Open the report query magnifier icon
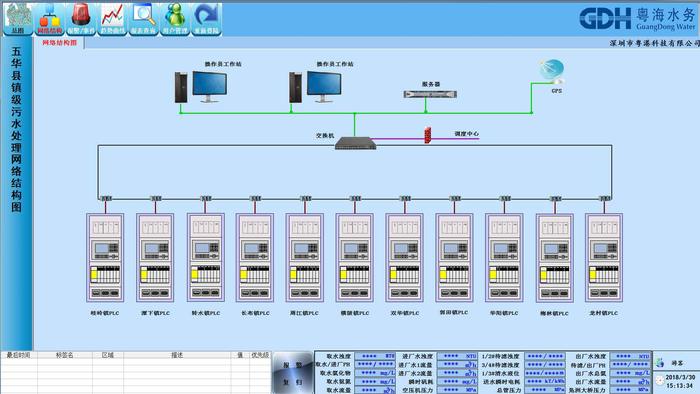700x394 pixels. (x=144, y=19)
